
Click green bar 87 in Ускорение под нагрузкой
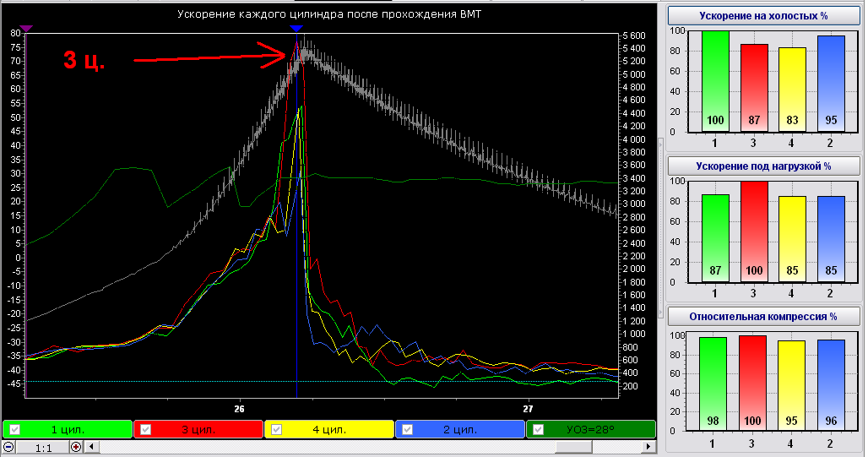pos(715,238)
